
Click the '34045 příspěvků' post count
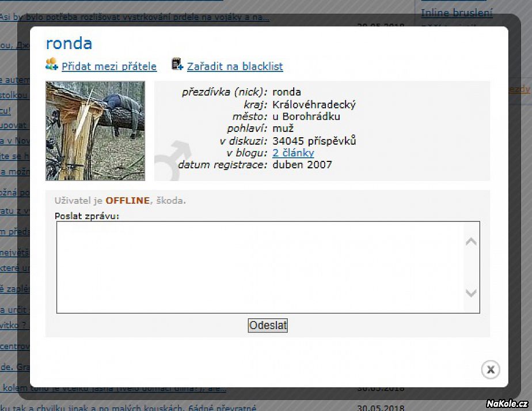[x=314, y=141]
